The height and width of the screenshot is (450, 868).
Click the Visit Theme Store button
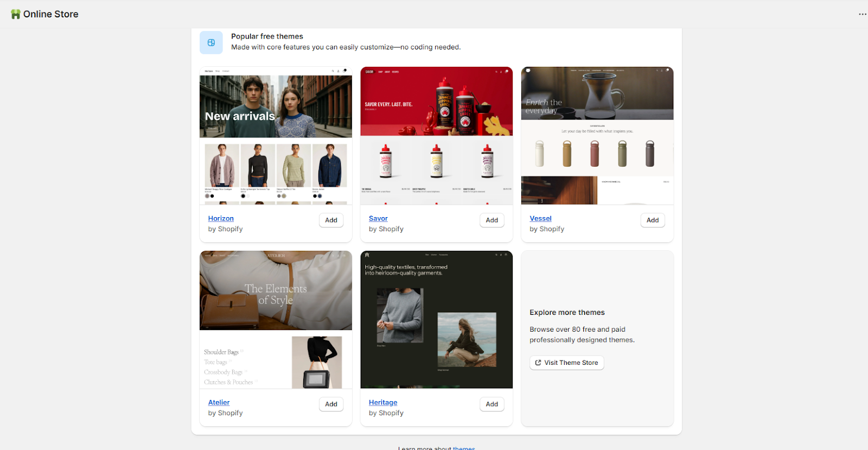point(567,363)
